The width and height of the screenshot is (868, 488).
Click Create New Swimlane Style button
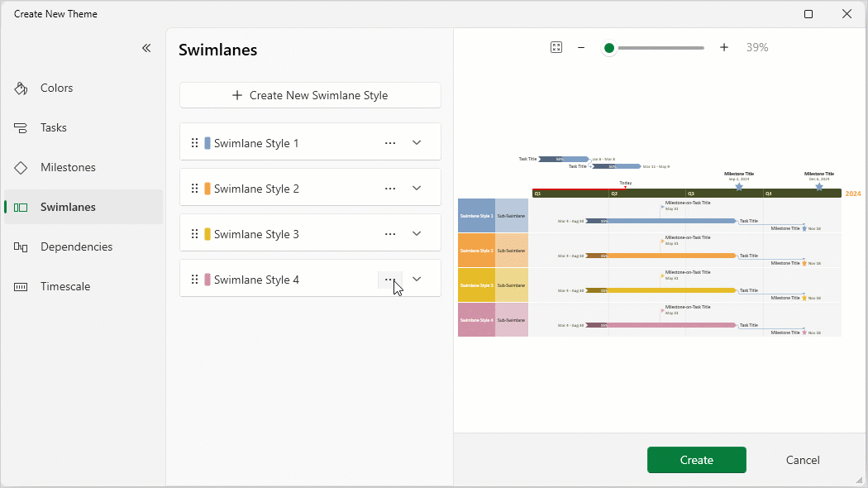[310, 95]
